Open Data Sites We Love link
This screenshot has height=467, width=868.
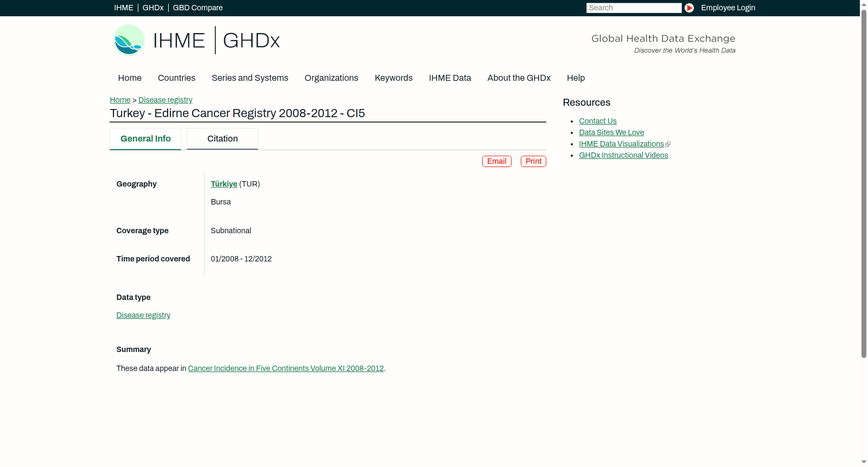611,132
